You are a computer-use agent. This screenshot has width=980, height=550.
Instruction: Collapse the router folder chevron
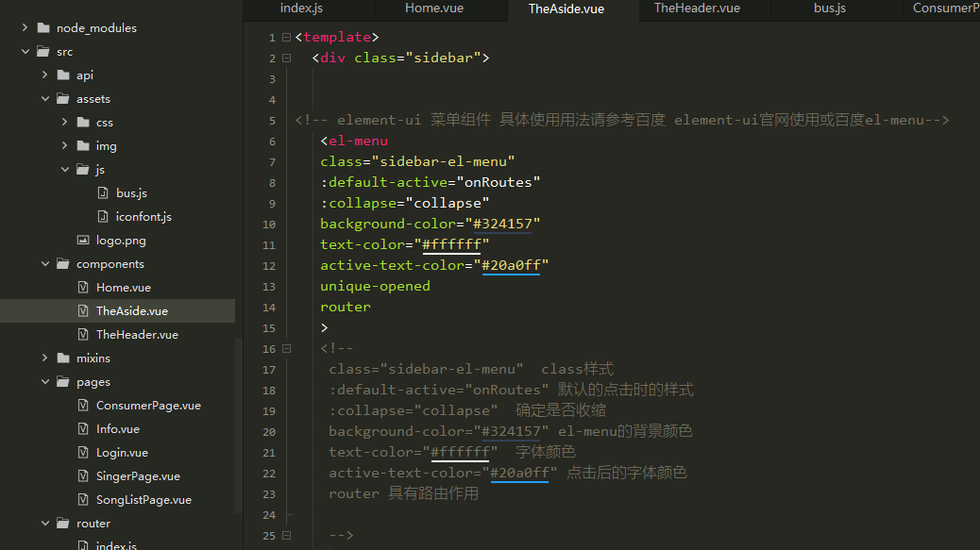click(45, 524)
